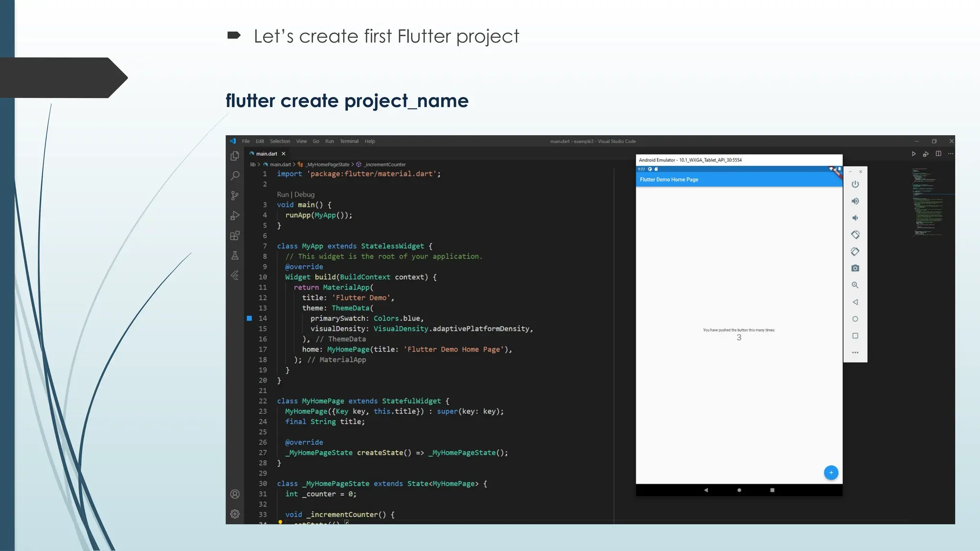
Task: Click emulator sidebar Back triangle
Action: 855,302
